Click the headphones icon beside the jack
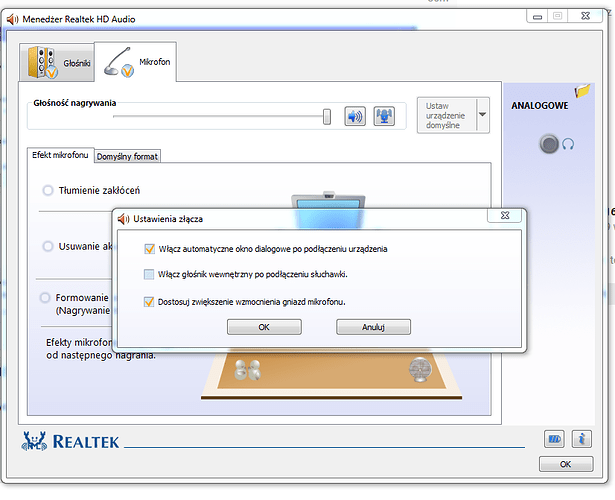This screenshot has width=615, height=500. click(568, 144)
